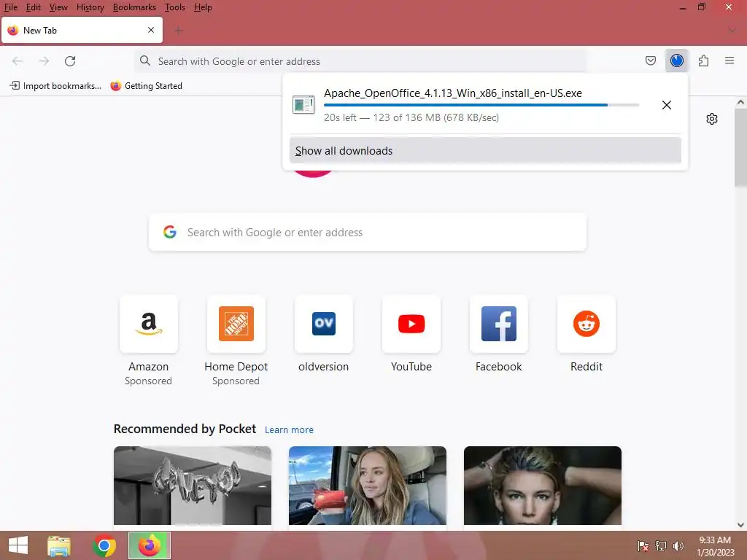
Task: Open a new tab with plus
Action: (x=179, y=31)
